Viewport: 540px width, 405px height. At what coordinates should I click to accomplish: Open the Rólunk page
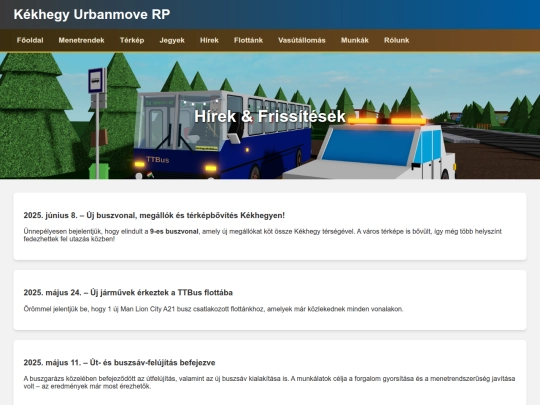tap(396, 40)
